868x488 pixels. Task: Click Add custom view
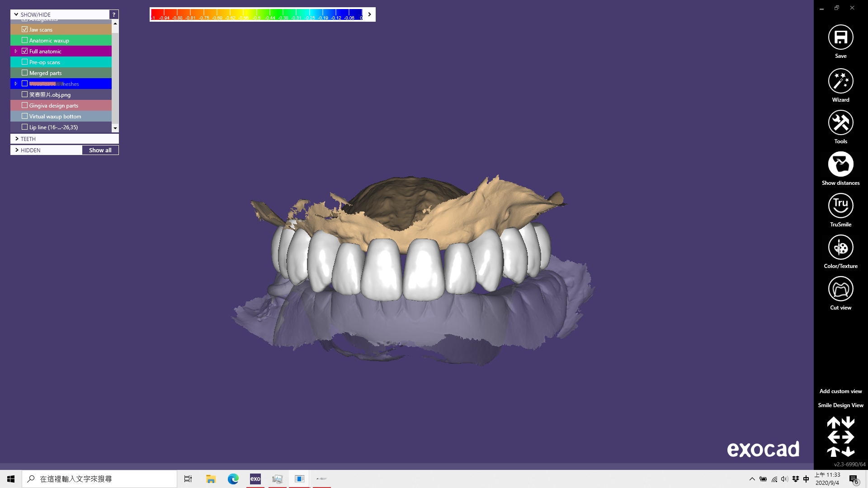pos(840,391)
